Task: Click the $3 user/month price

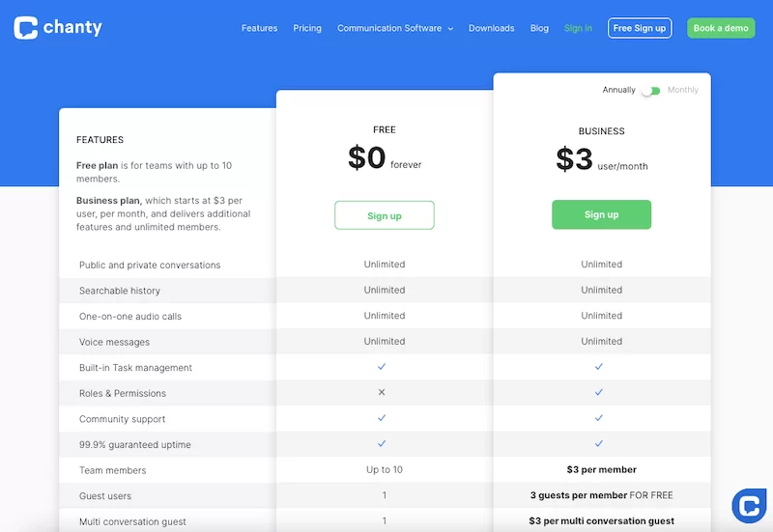Action: 601,159
